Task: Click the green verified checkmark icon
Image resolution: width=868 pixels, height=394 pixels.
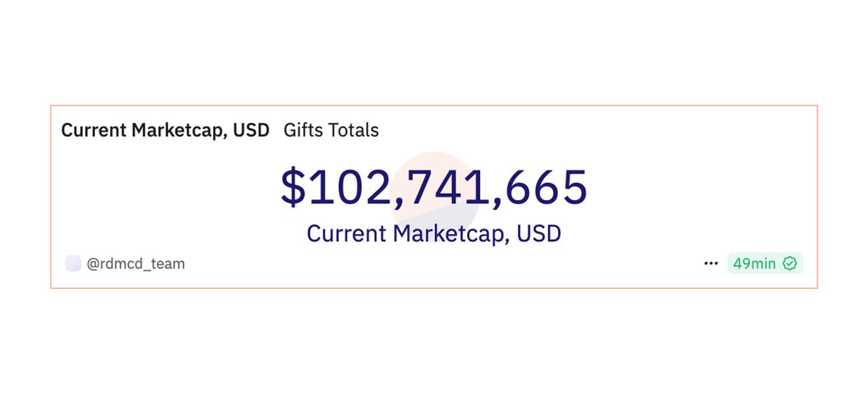Action: [789, 263]
